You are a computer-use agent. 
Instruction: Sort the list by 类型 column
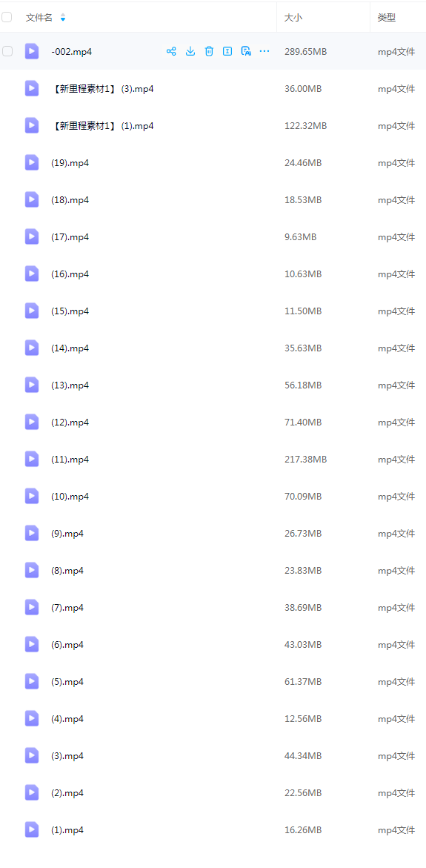coord(387,18)
